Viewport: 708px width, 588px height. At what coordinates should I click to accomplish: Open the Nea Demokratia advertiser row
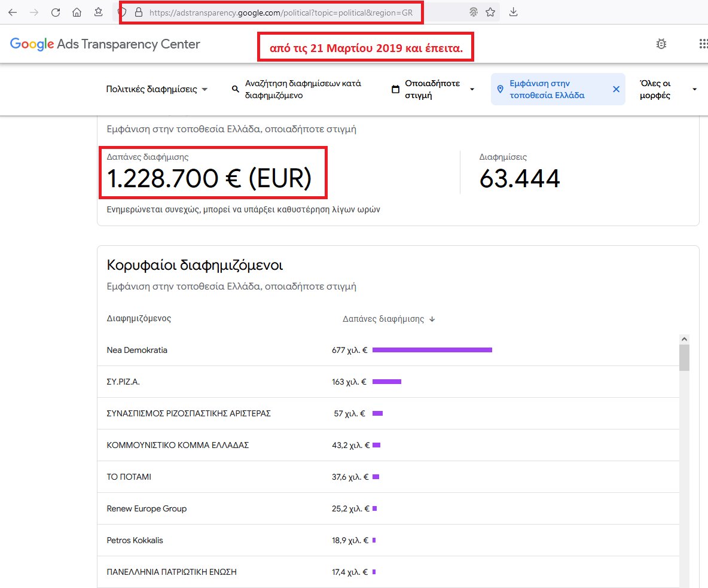point(388,350)
